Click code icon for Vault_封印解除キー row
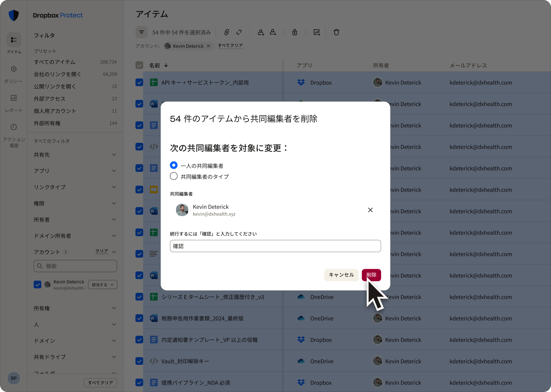Image resolution: width=551 pixels, height=392 pixels. pyautogui.click(x=154, y=361)
